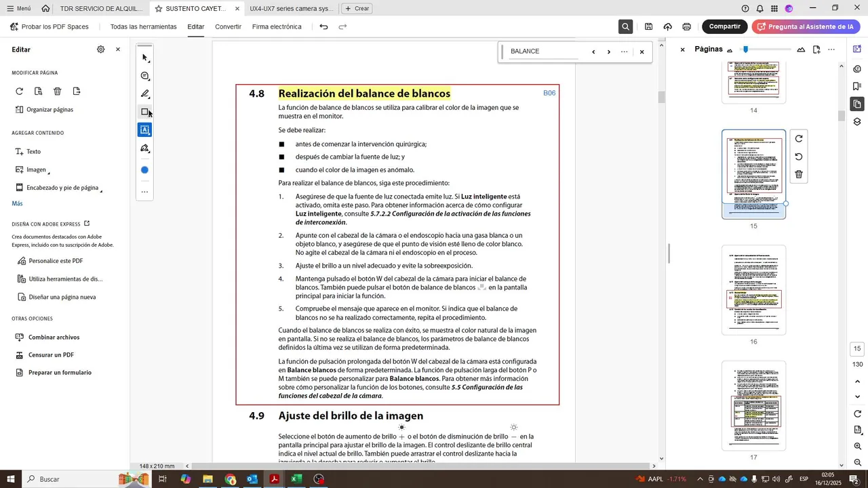Open Combinar archivos
The height and width of the screenshot is (488, 868).
pyautogui.click(x=47, y=338)
